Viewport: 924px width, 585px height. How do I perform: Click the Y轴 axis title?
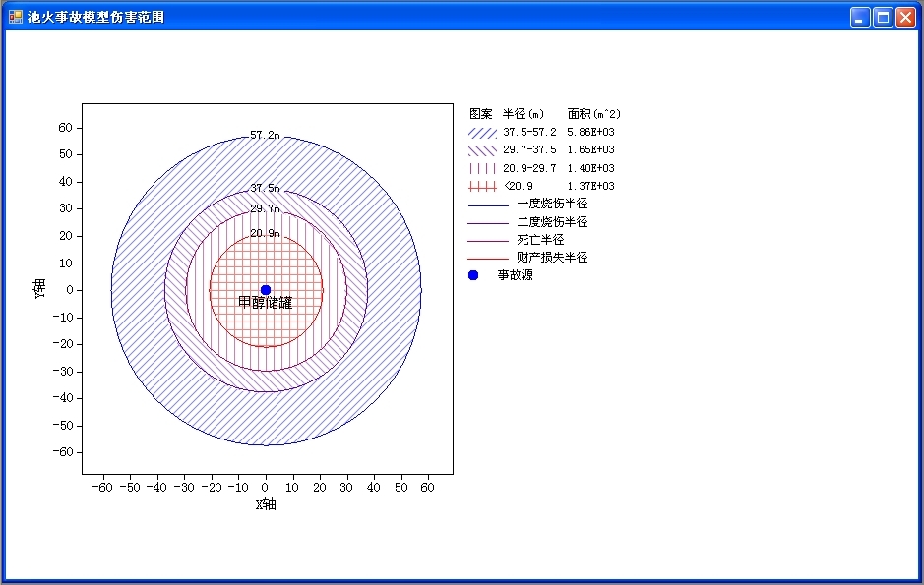point(39,289)
